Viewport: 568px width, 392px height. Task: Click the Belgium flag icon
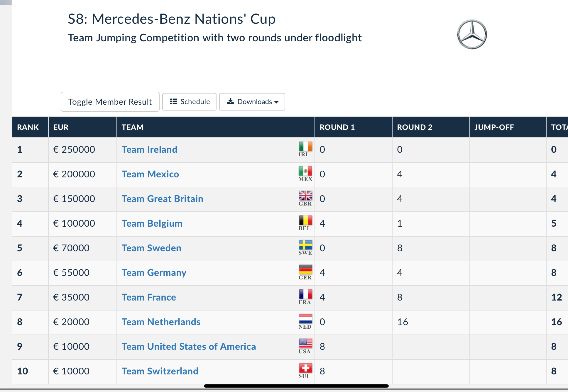pyautogui.click(x=305, y=220)
